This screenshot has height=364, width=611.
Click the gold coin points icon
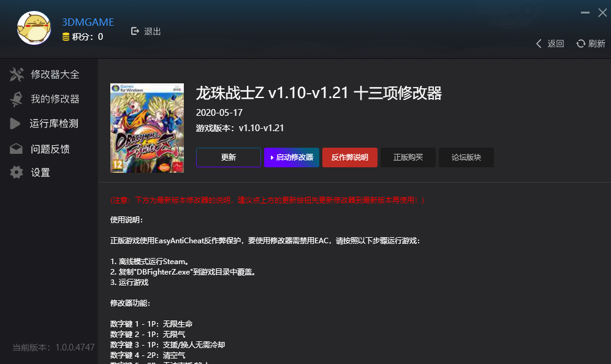[66, 36]
